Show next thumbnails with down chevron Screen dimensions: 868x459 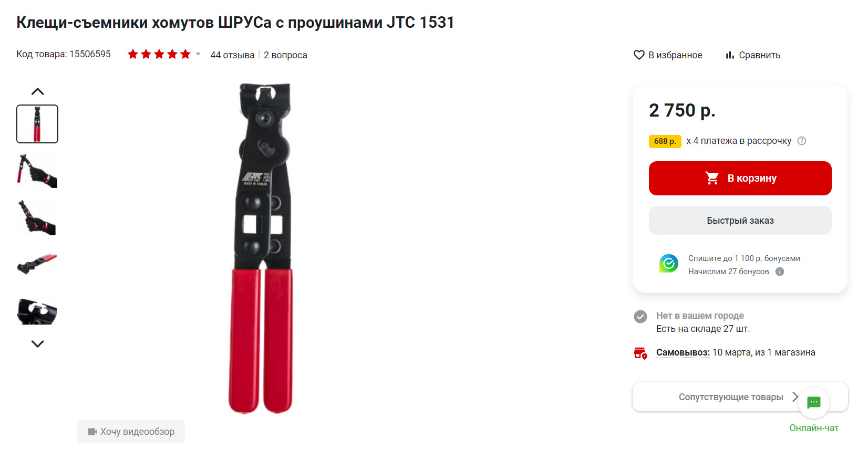click(37, 344)
